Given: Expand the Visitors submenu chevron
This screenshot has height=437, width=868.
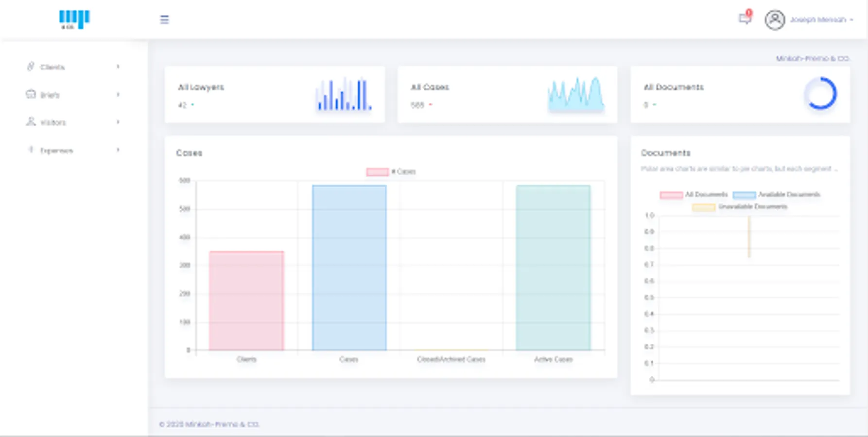Looking at the screenshot, I should point(118,122).
